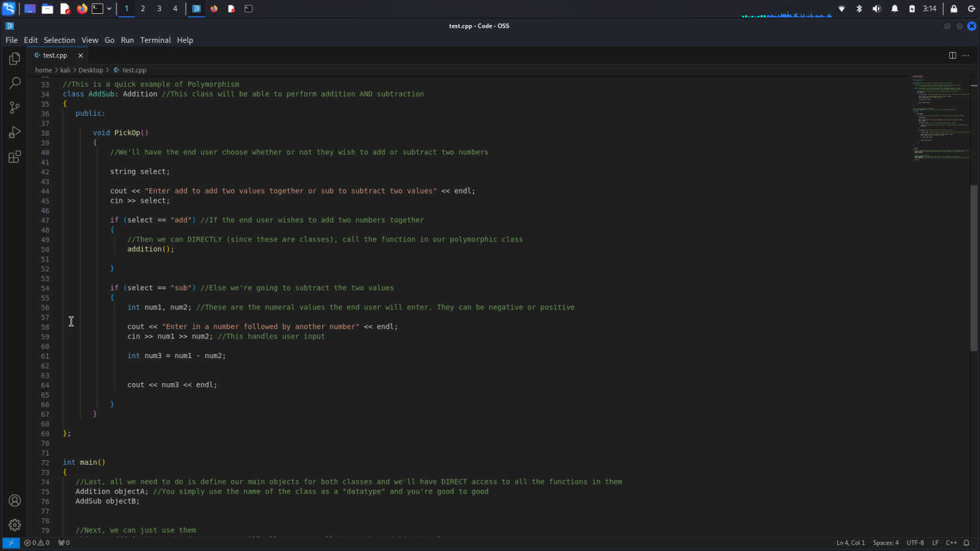Screen dimensions: 980x551
Task: Open the Manage gear icon
Action: [14, 525]
